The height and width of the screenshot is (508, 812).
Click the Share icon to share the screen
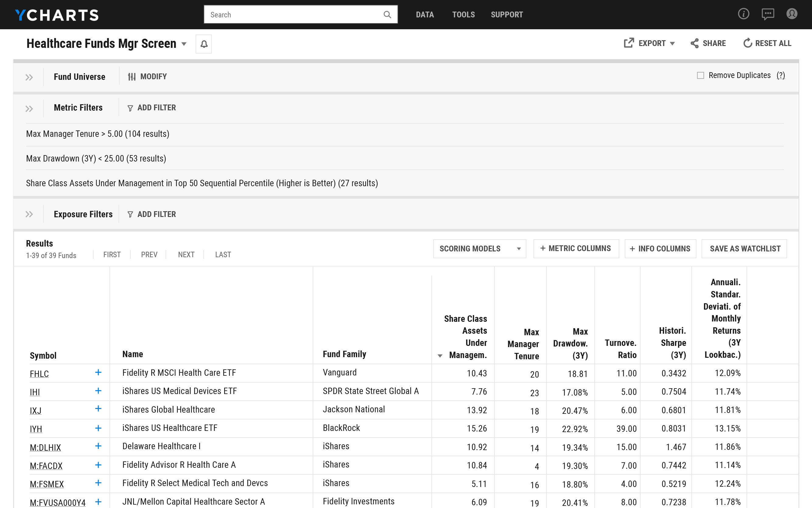point(695,43)
